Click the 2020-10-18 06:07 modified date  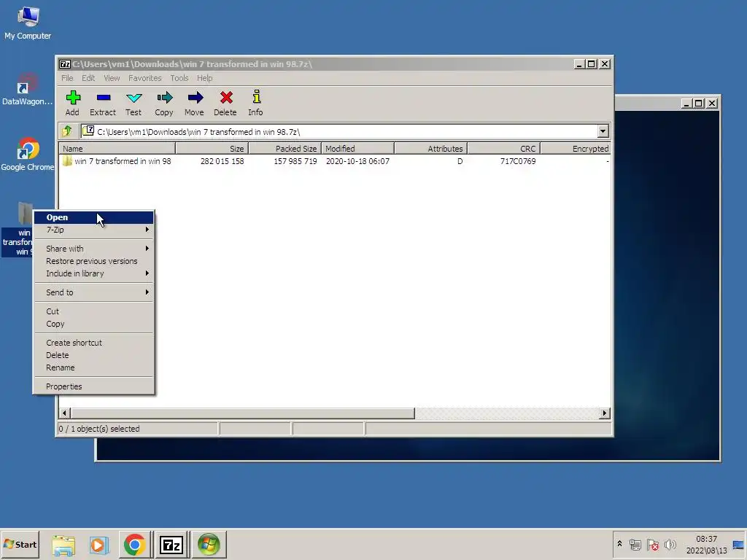[357, 161]
